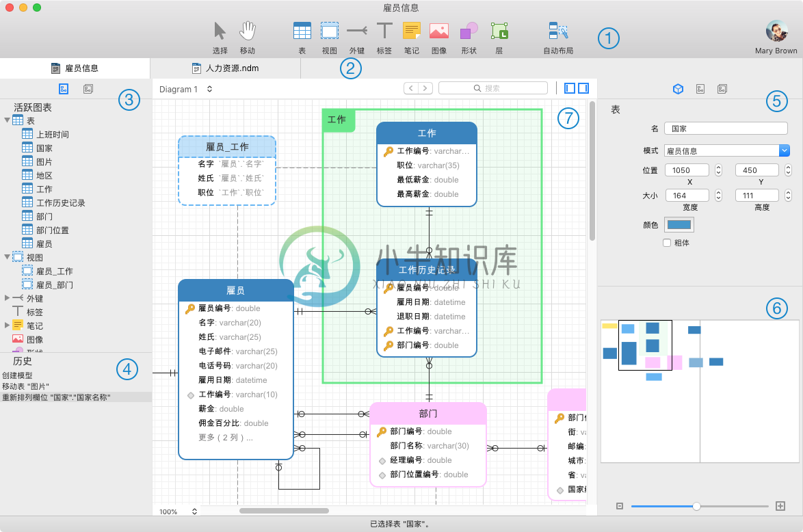Run 自动布局 auto layout
The height and width of the screenshot is (532, 803).
[558, 31]
